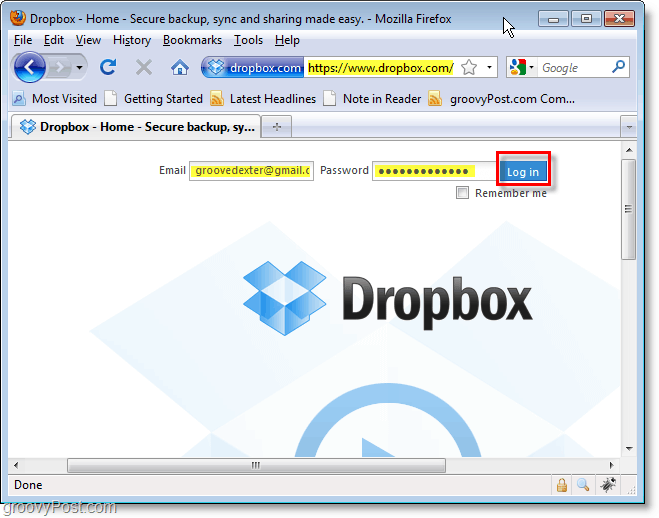Click Note in Reader bookmark

[x=372, y=99]
